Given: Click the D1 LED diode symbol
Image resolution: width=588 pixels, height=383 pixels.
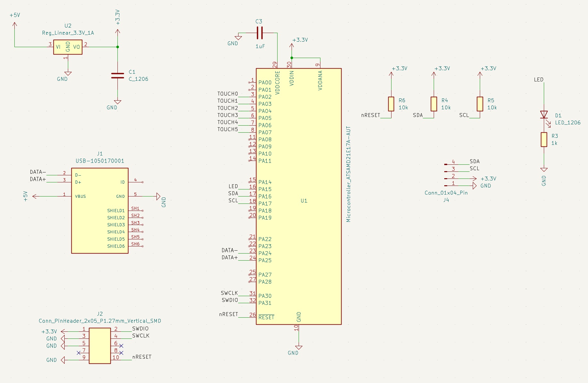Looking at the screenshot, I should [544, 115].
